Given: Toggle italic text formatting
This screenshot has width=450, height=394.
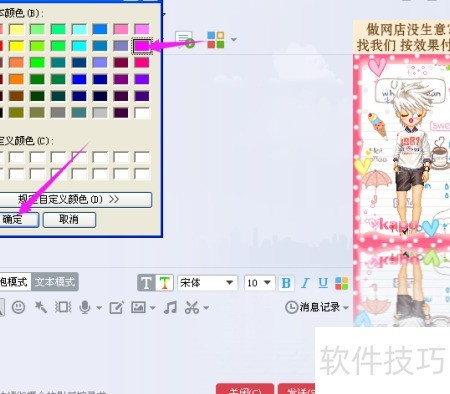Looking at the screenshot, I should (x=305, y=283).
